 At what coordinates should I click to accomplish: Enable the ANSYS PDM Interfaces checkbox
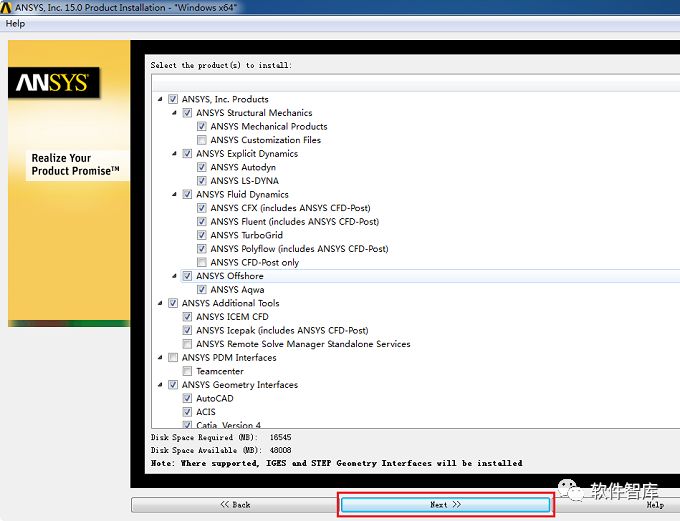(x=173, y=357)
